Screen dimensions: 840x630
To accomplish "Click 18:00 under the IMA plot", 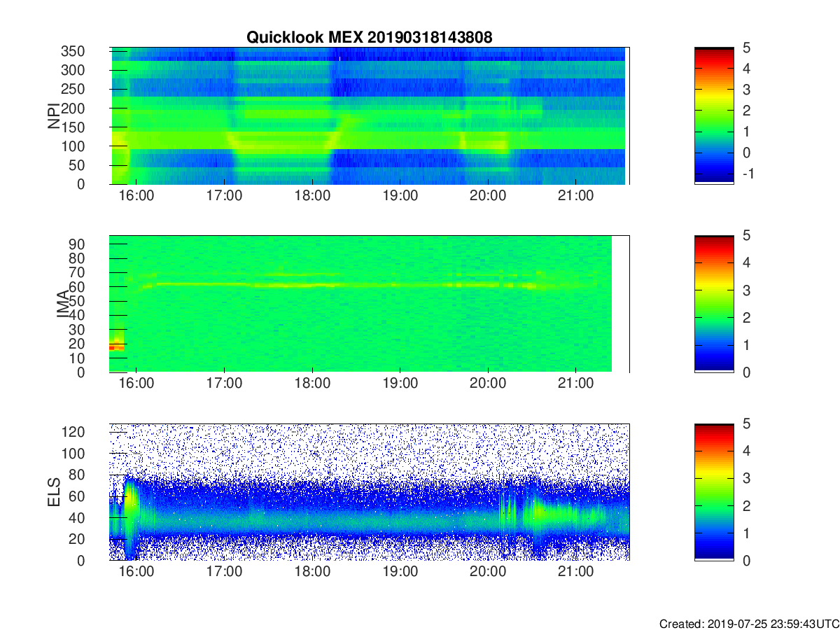I will [x=312, y=384].
